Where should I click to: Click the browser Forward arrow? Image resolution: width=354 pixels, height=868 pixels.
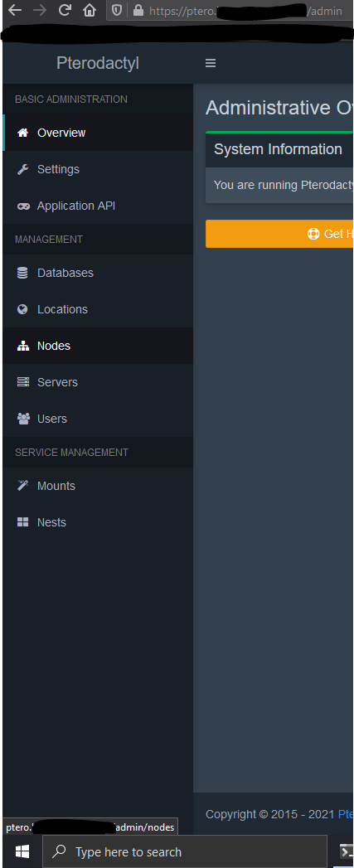40,10
